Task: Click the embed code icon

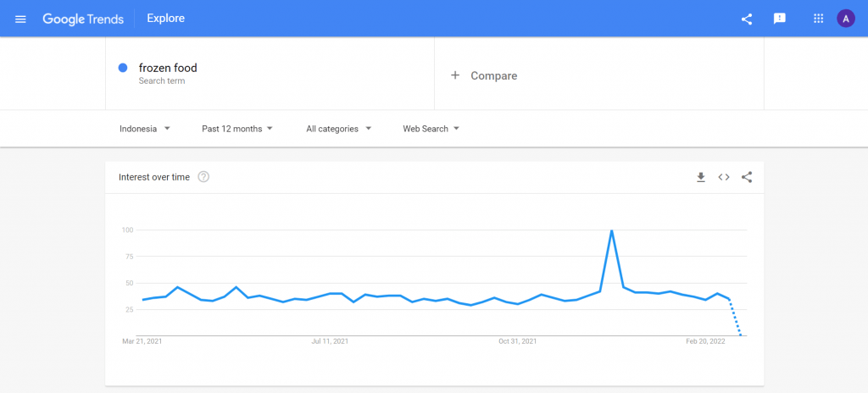Action: (724, 177)
